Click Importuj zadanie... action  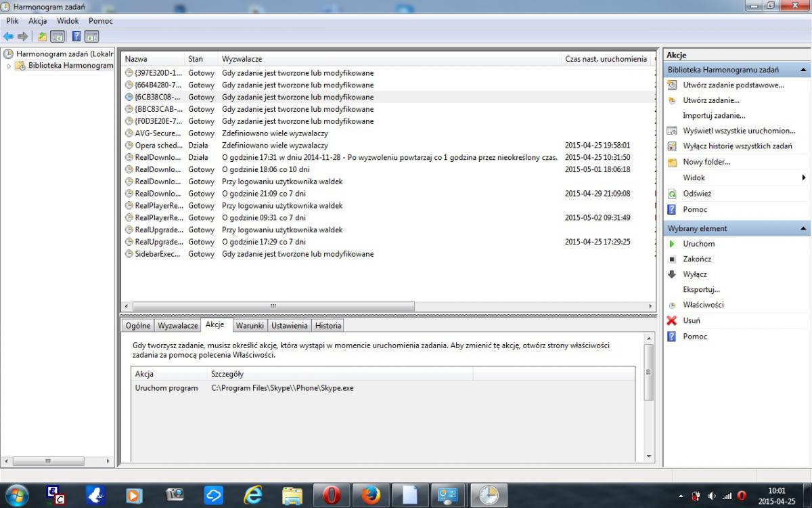714,116
